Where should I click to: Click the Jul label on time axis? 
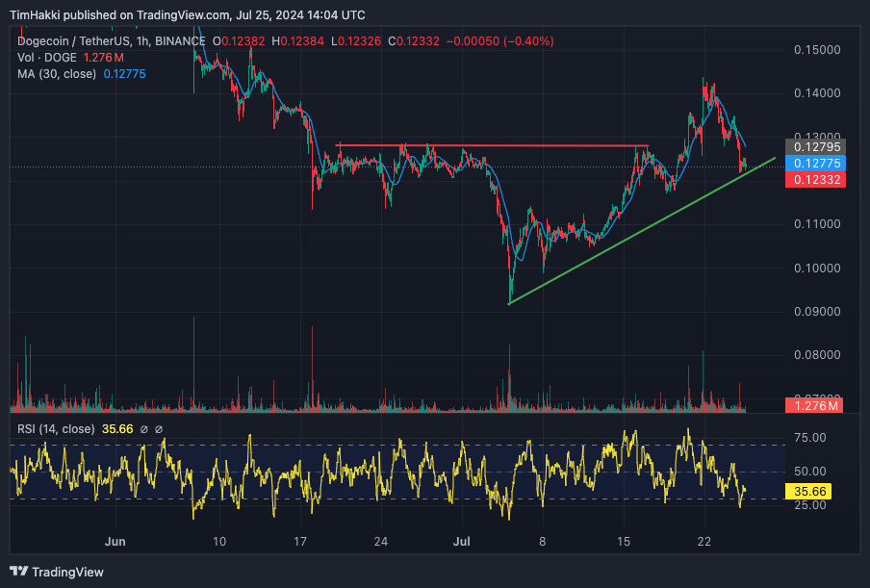point(461,542)
